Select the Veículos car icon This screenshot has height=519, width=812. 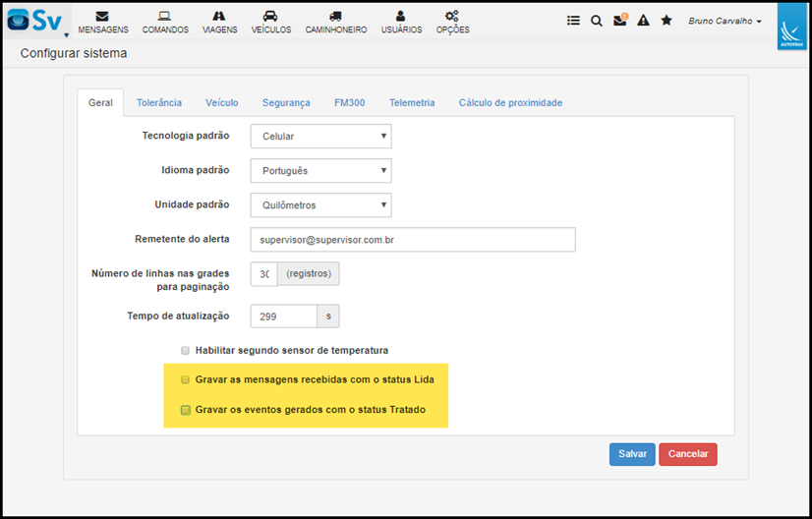(270, 17)
